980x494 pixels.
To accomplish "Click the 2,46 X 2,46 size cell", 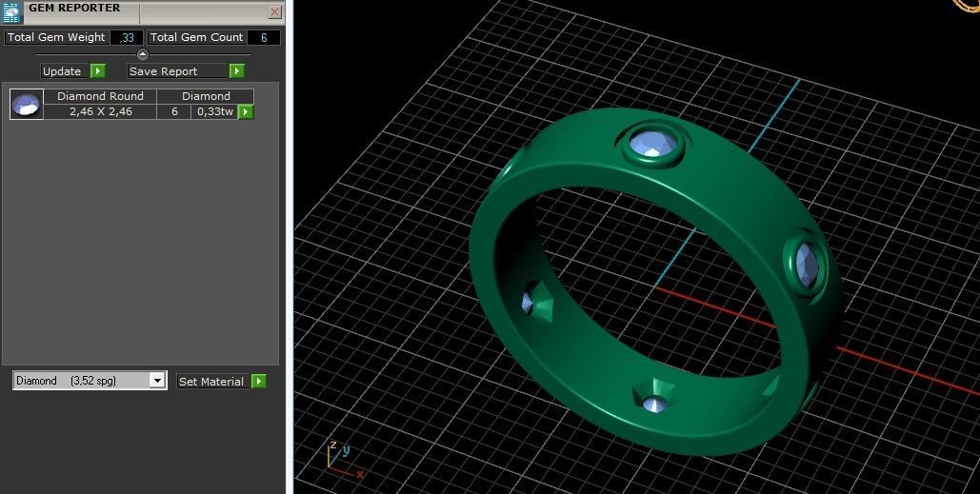I will (x=100, y=111).
